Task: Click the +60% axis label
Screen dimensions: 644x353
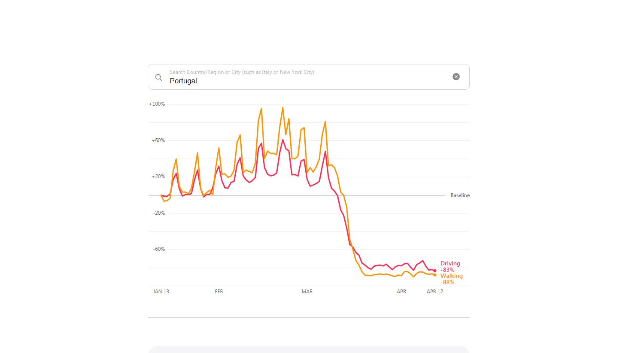Action: [158, 140]
